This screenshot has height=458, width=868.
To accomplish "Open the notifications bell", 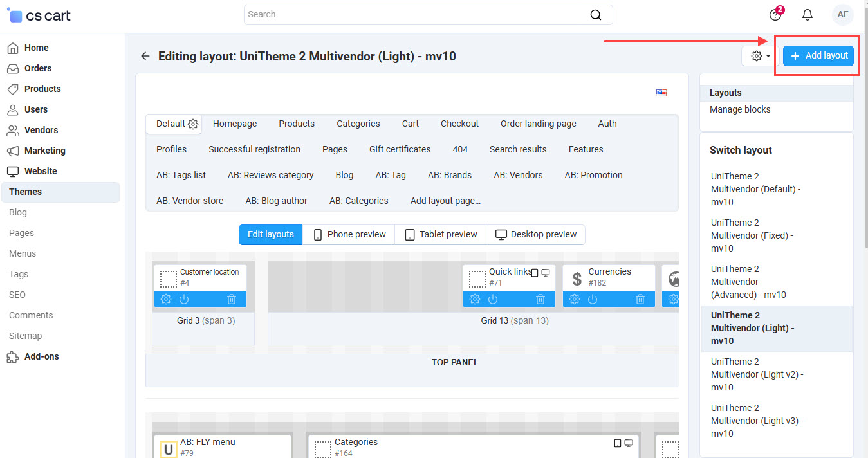I will point(807,15).
